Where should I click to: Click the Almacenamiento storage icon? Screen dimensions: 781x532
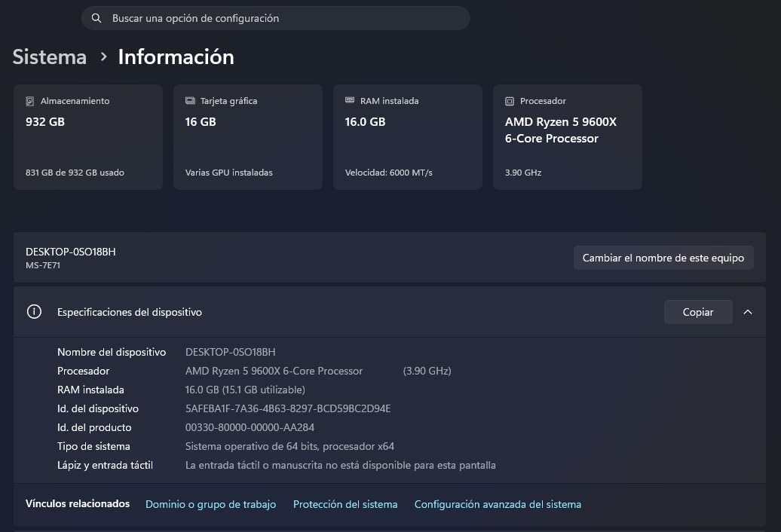pos(30,101)
